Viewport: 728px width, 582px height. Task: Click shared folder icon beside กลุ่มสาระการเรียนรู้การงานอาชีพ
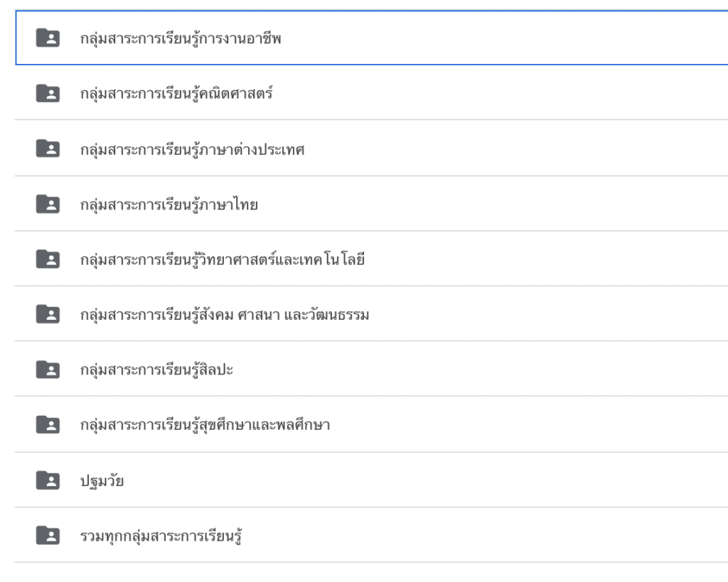48,38
